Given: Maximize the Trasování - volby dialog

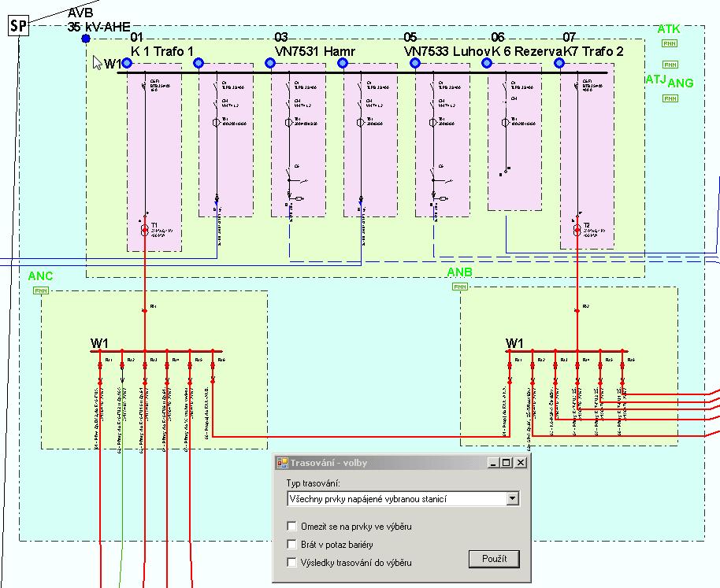Looking at the screenshot, I should click(506, 463).
